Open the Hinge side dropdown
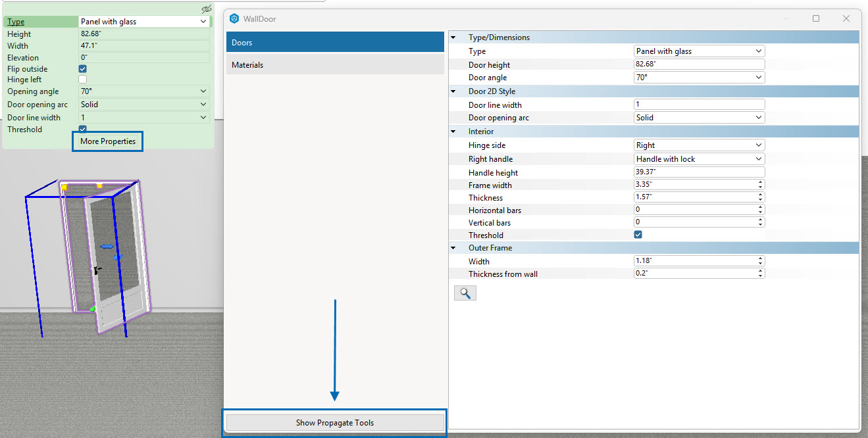Image resolution: width=868 pixels, height=438 pixels. 700,145
